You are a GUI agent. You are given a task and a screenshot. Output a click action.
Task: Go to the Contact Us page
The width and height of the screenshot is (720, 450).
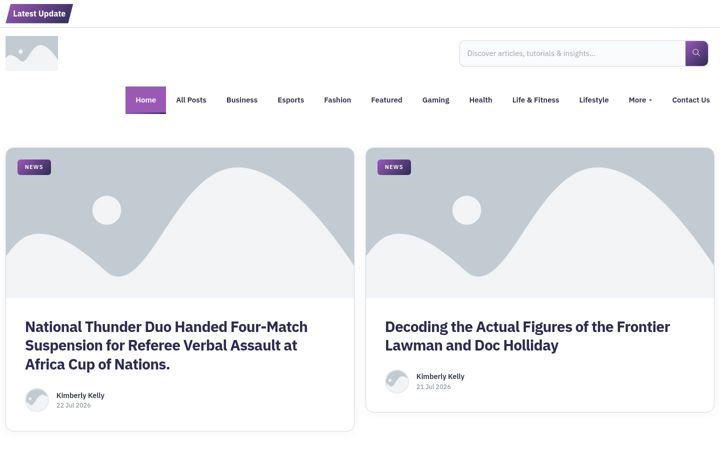pos(691,100)
